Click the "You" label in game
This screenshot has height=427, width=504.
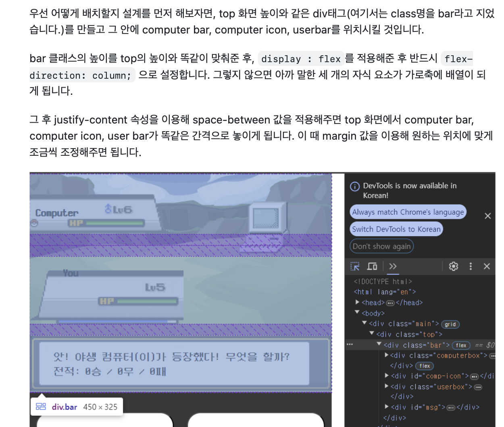click(x=71, y=273)
